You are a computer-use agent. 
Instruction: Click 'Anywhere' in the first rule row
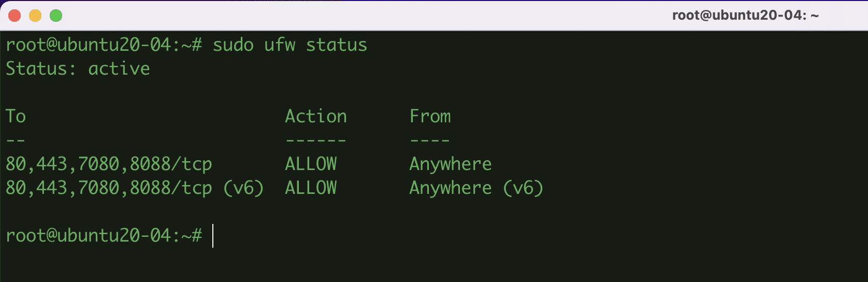(x=450, y=164)
